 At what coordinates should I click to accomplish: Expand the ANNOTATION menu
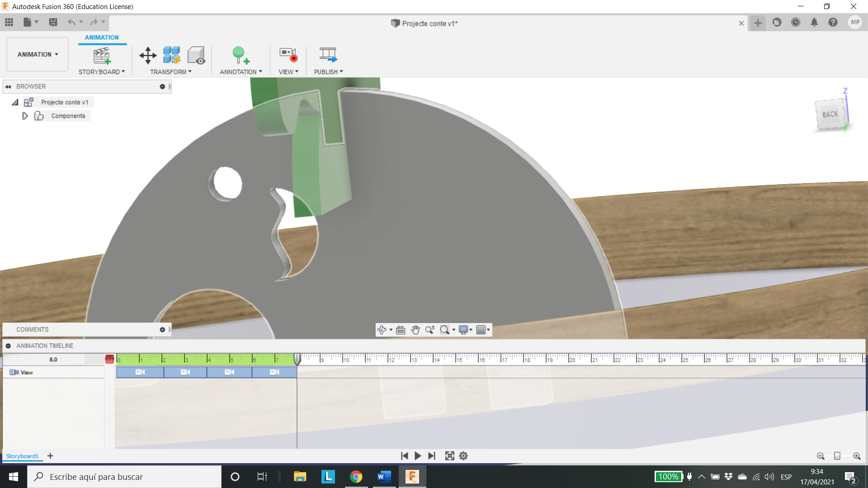coord(241,72)
